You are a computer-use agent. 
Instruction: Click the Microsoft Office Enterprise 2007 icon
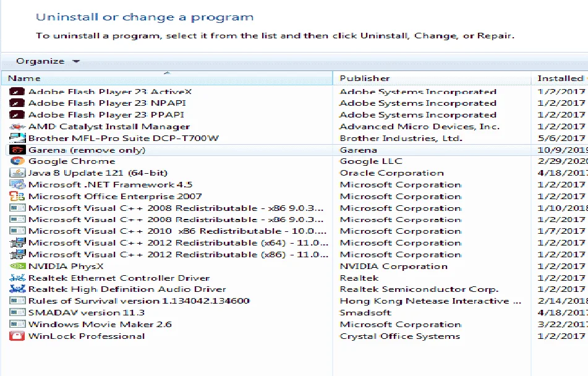tap(17, 196)
